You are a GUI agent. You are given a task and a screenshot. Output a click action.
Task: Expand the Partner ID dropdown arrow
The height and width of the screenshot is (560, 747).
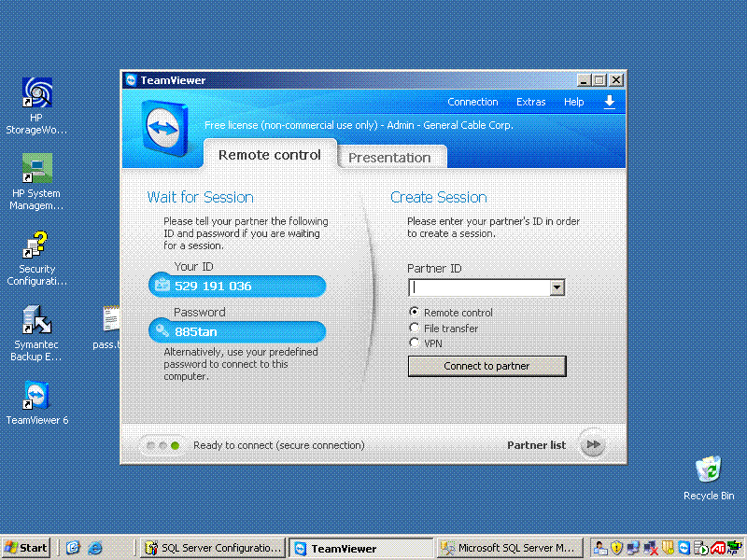click(x=557, y=287)
